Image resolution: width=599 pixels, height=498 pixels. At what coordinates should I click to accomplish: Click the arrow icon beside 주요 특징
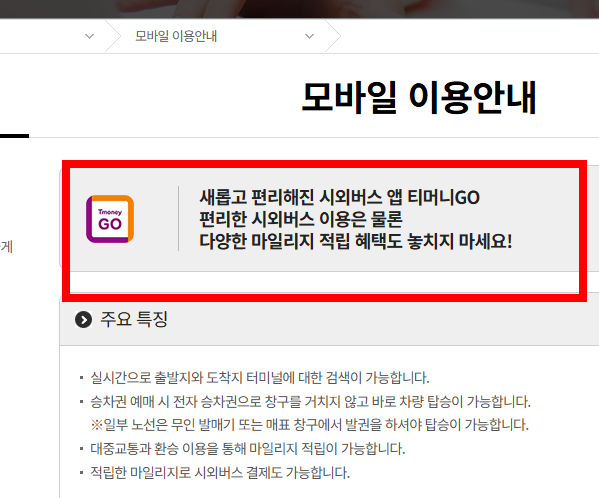[83, 320]
